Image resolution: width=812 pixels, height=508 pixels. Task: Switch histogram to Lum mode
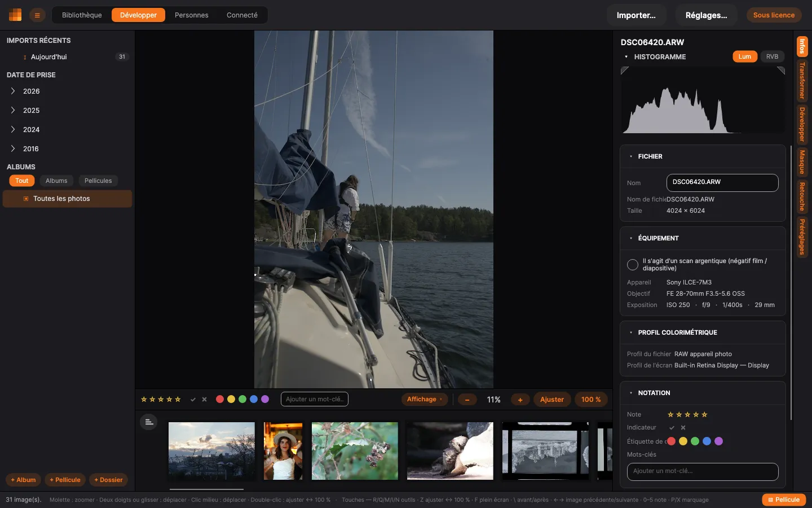(x=745, y=56)
